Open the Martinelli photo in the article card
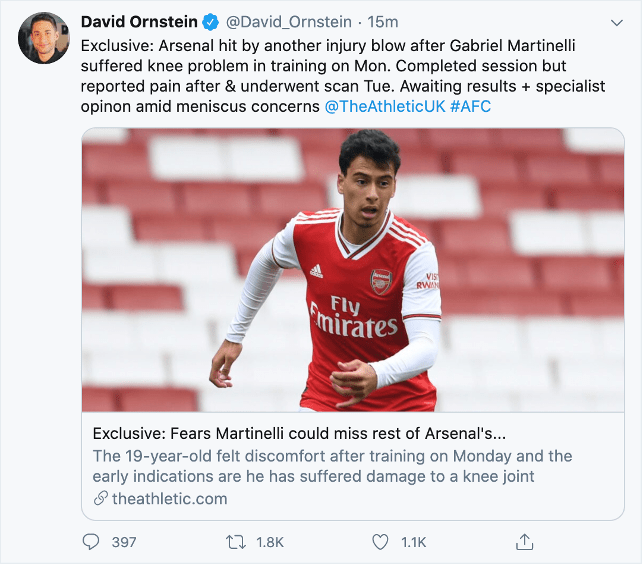This screenshot has width=642, height=564. click(353, 270)
